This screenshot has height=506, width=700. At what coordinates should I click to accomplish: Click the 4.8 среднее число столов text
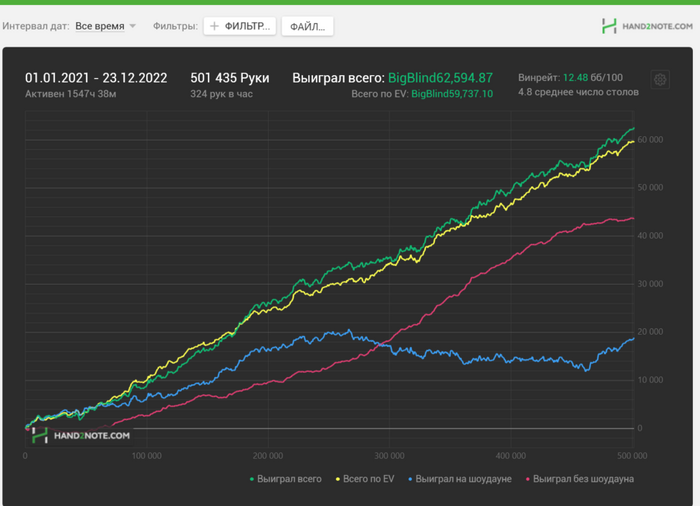pyautogui.click(x=578, y=92)
